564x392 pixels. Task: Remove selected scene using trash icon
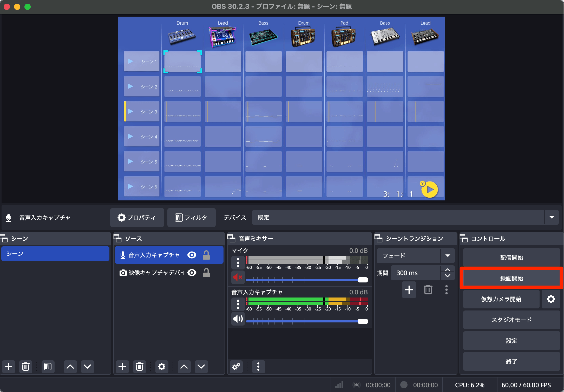25,367
